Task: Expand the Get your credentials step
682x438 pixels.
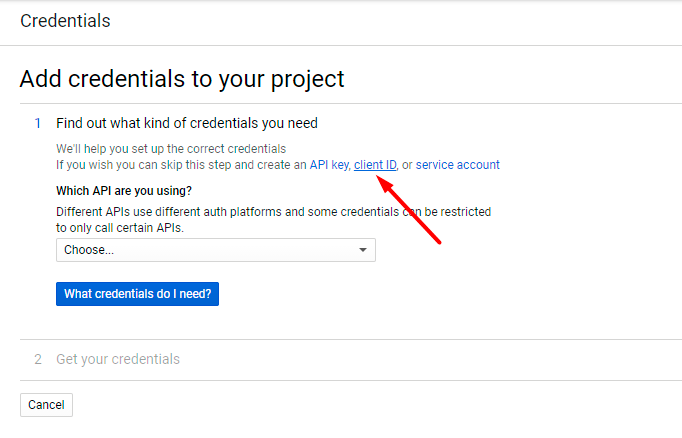Action: tap(118, 359)
